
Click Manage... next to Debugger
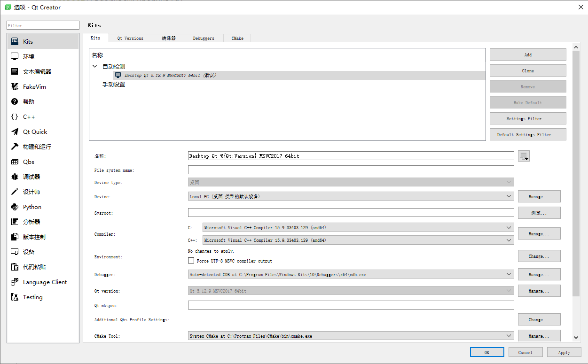pyautogui.click(x=539, y=274)
